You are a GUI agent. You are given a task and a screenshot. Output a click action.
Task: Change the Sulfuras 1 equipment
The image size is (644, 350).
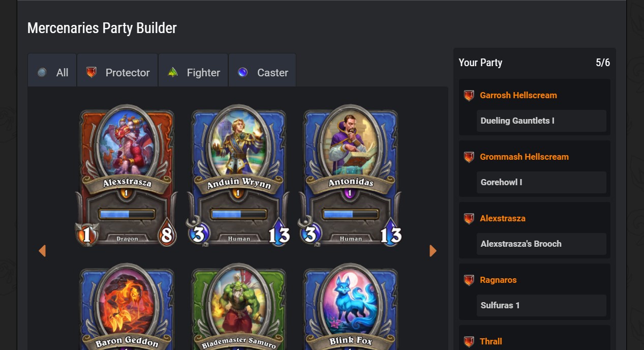point(541,306)
